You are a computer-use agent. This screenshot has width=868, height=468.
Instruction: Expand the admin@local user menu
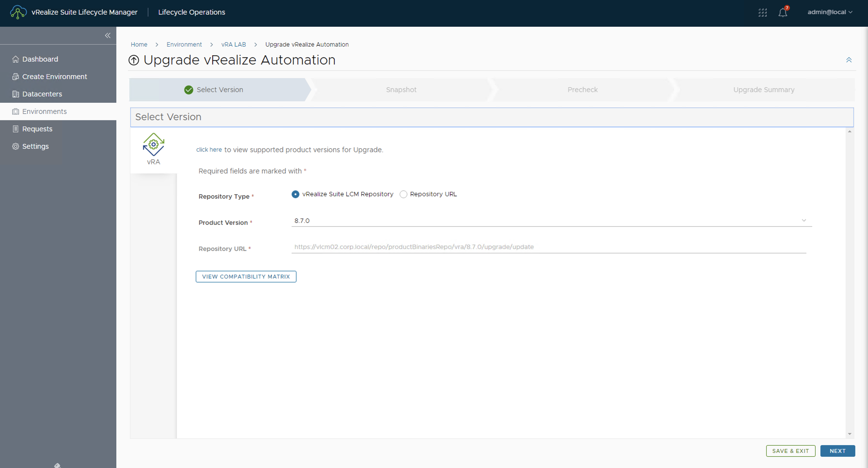(x=829, y=12)
